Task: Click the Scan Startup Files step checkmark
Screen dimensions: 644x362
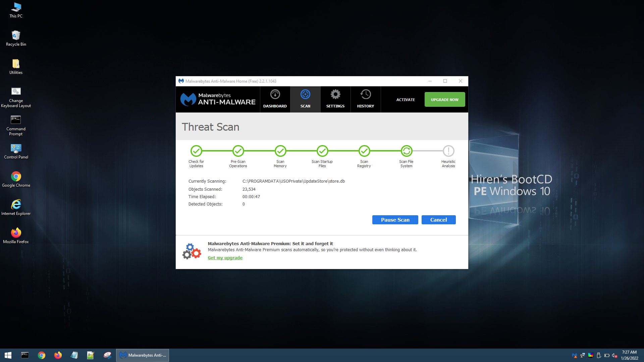Action: click(x=322, y=151)
